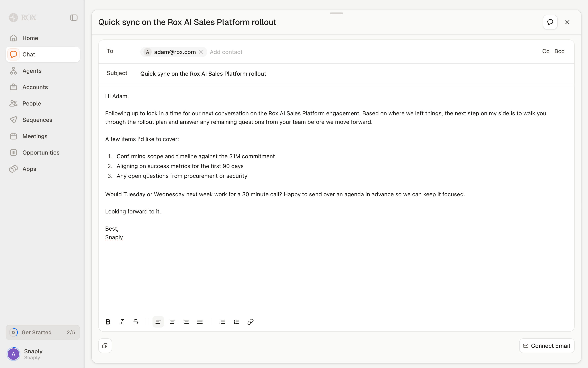This screenshot has height=368, width=588.
Task: Open the Get Started checklist
Action: tap(43, 332)
